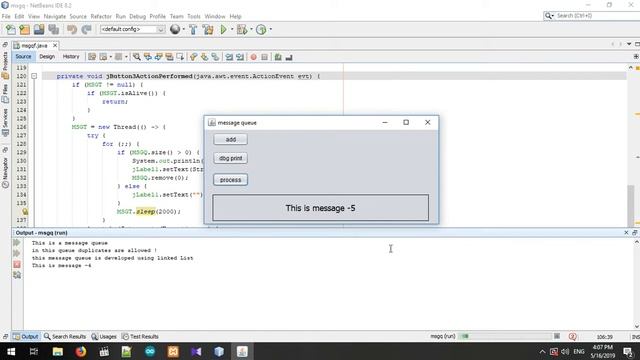640x360 pixels.
Task: Click the New File toolbar icon
Action: click(x=11, y=29)
